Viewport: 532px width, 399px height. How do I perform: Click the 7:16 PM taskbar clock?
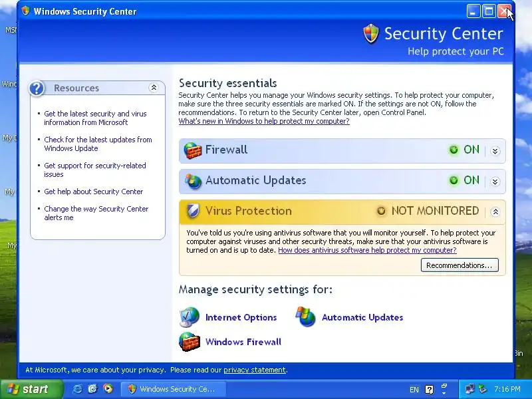(x=507, y=389)
